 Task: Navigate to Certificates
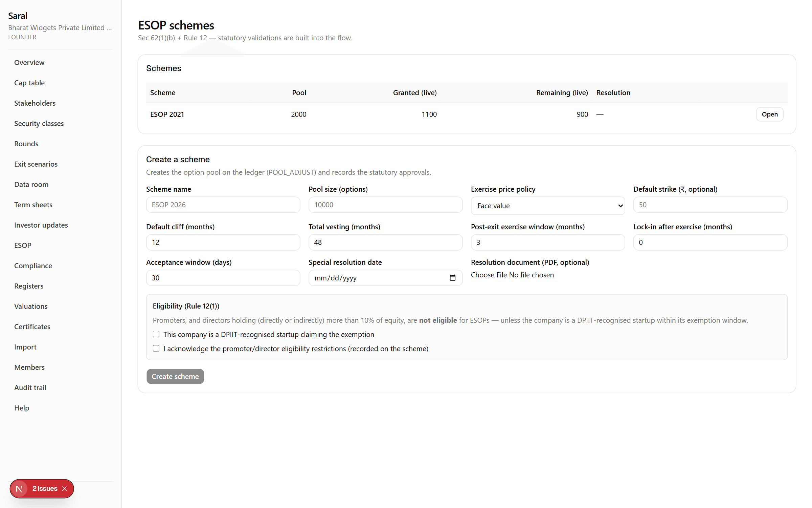coord(32,326)
